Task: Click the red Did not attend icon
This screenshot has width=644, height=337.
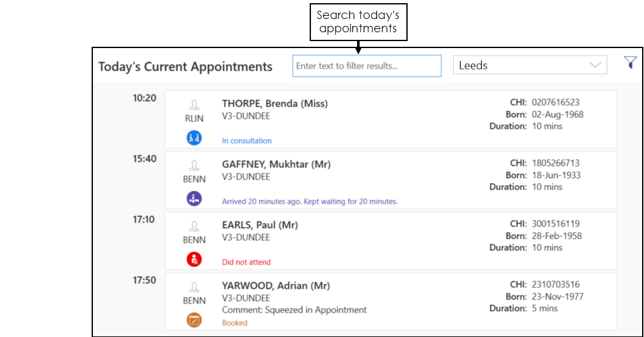Action: (194, 259)
